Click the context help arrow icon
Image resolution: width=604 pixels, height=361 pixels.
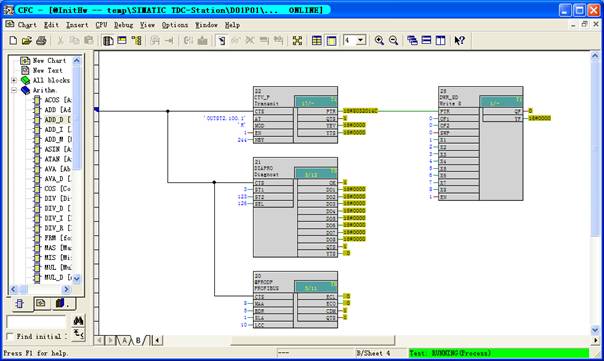point(459,40)
